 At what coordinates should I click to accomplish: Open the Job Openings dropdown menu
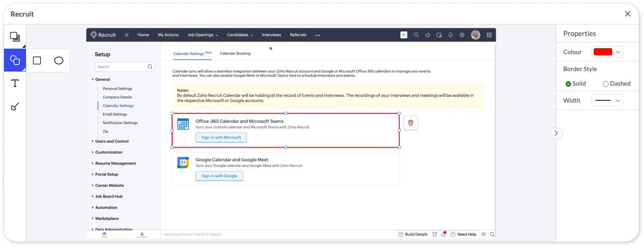tap(203, 35)
